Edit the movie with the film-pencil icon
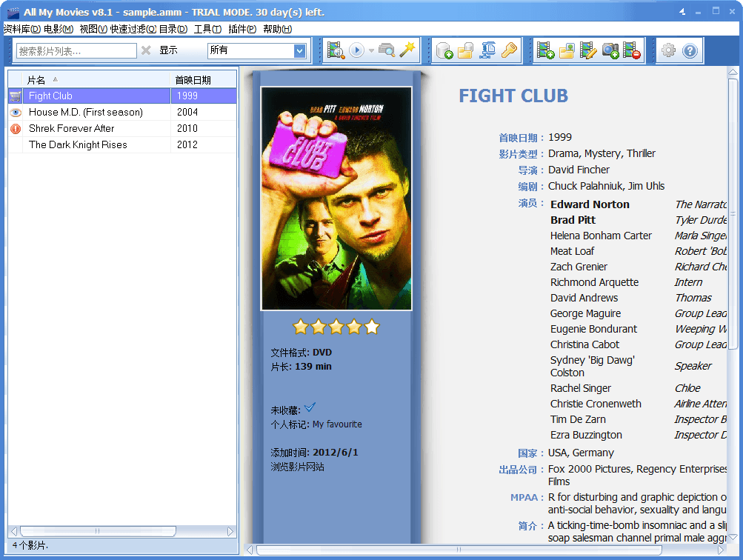This screenshot has width=743, height=560. 588,50
